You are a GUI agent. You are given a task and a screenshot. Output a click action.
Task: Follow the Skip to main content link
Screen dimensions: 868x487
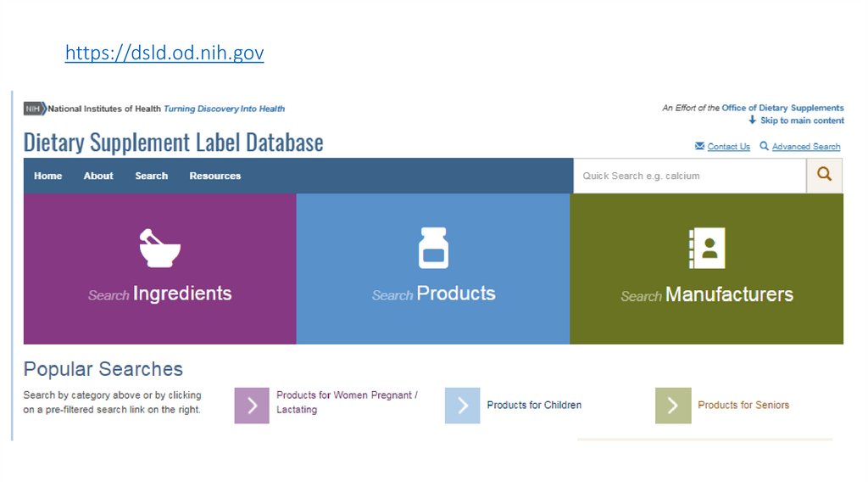(x=802, y=120)
